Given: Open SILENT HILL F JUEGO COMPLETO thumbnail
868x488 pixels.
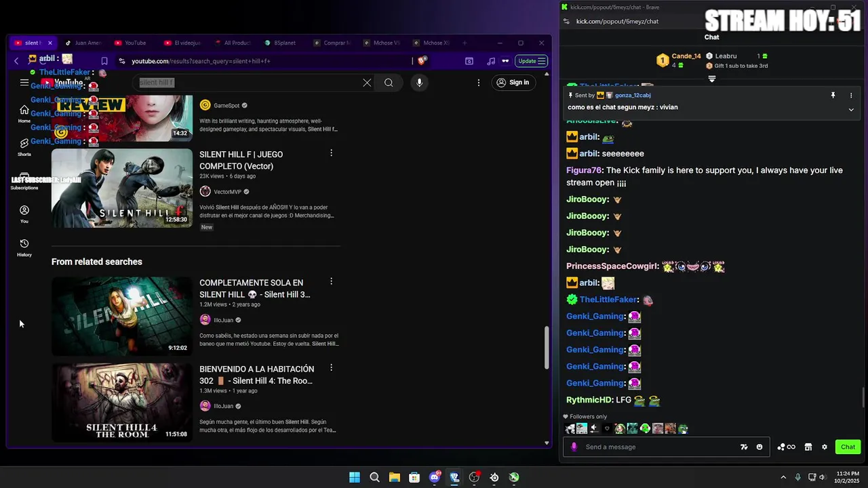Looking at the screenshot, I should pos(122,188).
